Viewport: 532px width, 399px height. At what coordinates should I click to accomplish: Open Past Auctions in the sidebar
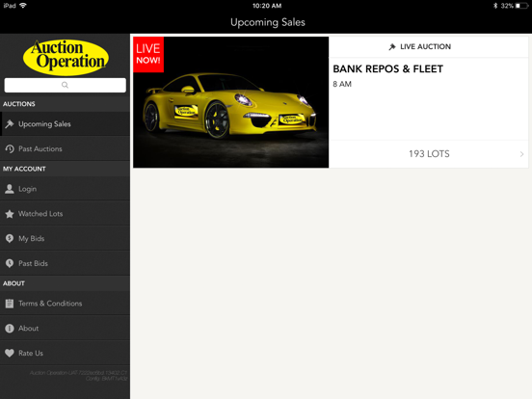pyautogui.click(x=65, y=148)
